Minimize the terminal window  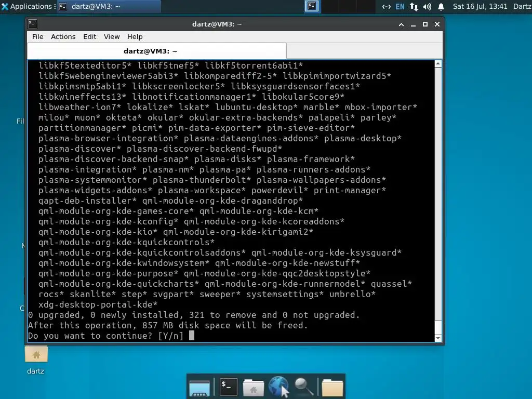point(413,24)
